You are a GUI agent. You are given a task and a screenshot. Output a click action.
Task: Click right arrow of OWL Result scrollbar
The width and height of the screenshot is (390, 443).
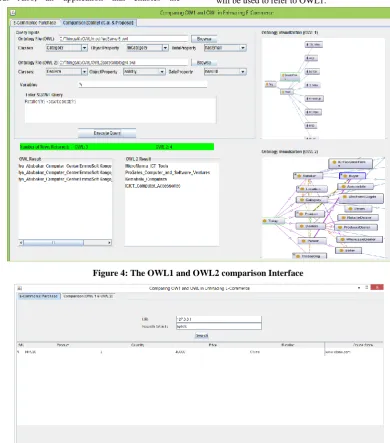109,243
